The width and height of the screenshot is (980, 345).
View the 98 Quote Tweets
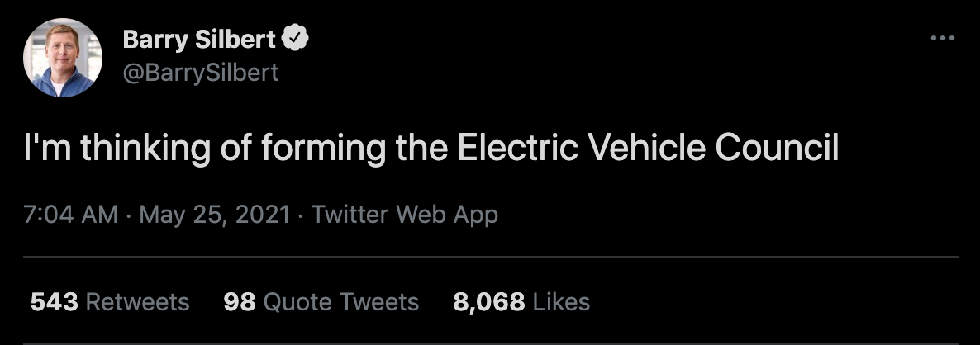click(x=321, y=301)
